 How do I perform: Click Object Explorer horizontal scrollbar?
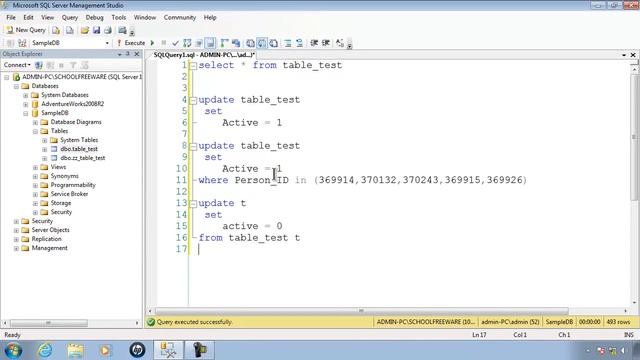point(49,323)
